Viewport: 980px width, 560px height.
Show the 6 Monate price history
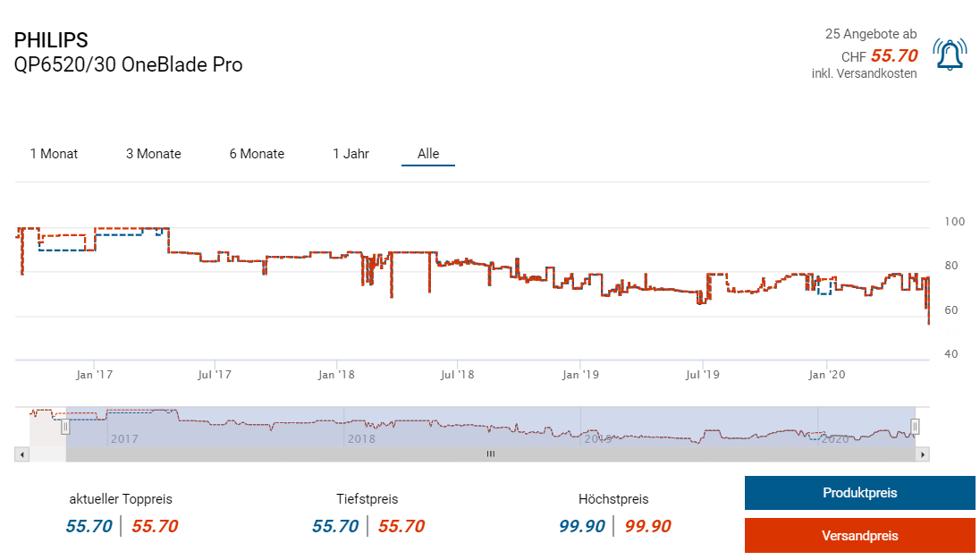(257, 154)
